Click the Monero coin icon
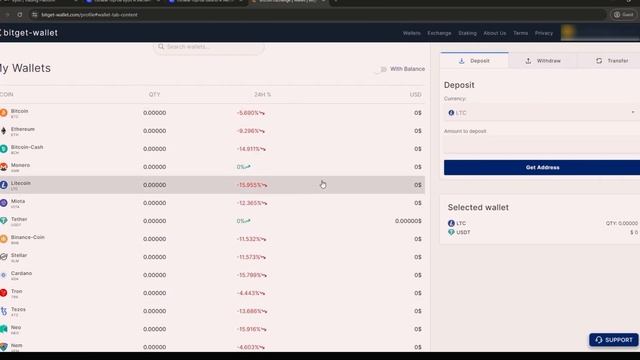Image resolution: width=640 pixels, height=360 pixels. 3,167
